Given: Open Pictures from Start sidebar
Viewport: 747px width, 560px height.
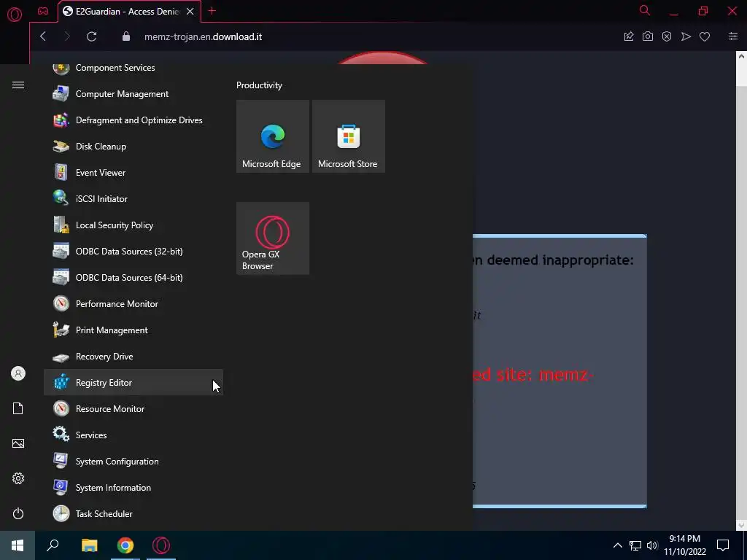Looking at the screenshot, I should [x=18, y=443].
